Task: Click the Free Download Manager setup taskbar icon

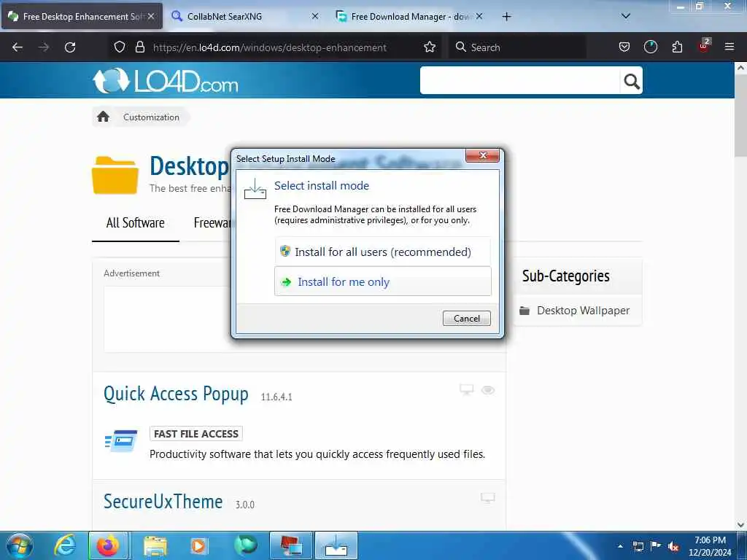Action: pos(336,545)
